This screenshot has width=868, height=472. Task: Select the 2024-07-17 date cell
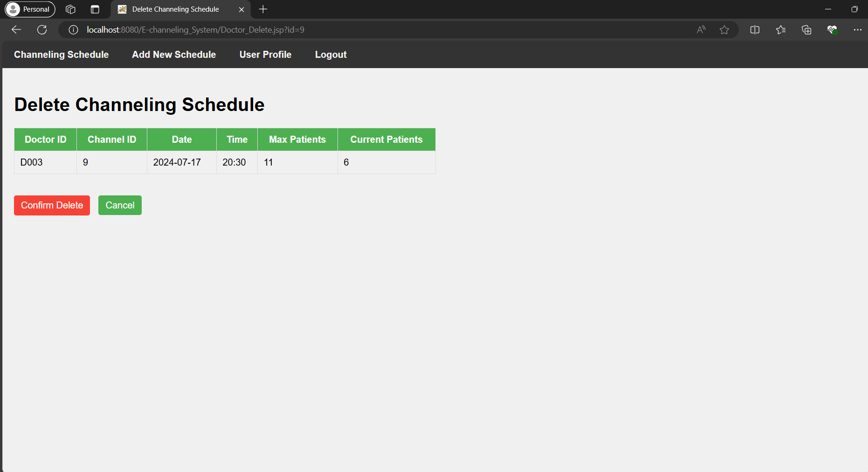pyautogui.click(x=182, y=162)
